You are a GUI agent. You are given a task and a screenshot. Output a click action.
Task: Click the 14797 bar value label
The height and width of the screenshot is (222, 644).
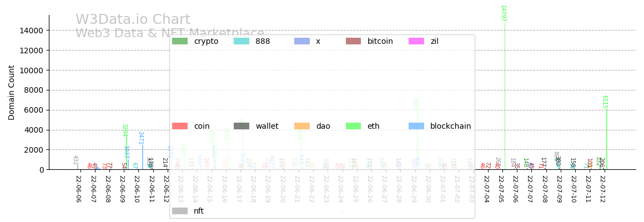pyautogui.click(x=503, y=13)
